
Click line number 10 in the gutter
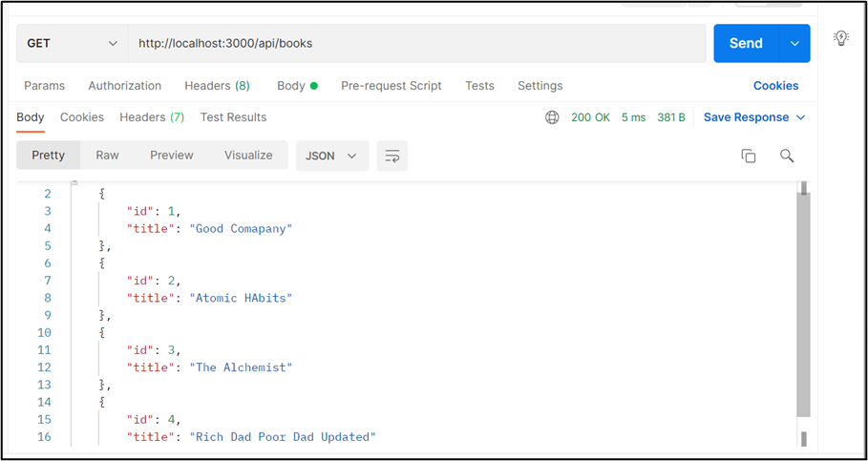click(x=44, y=332)
